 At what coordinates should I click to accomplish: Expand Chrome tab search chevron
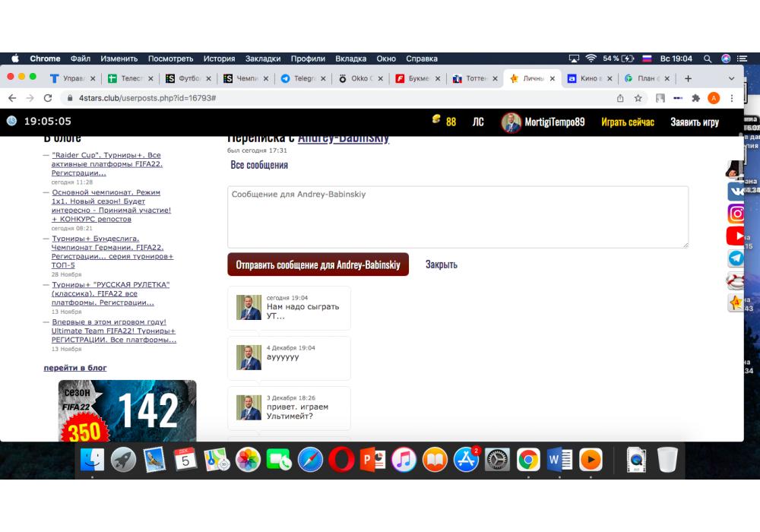(x=732, y=78)
